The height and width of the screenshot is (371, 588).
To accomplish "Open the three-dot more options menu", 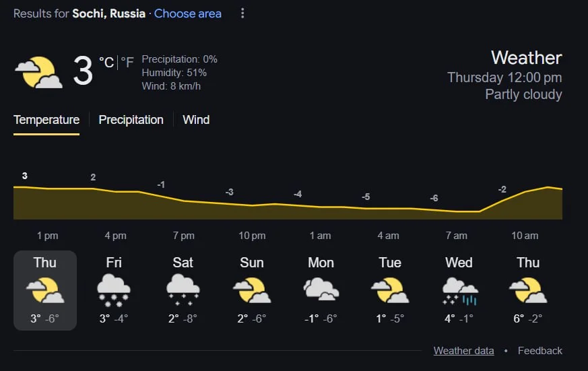I will [x=242, y=13].
